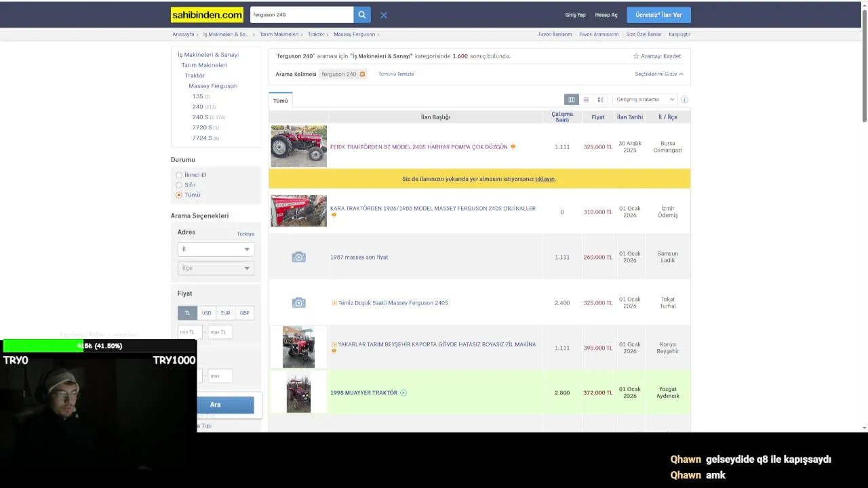Clear the search with the X icon
868x488 pixels.
tap(383, 15)
